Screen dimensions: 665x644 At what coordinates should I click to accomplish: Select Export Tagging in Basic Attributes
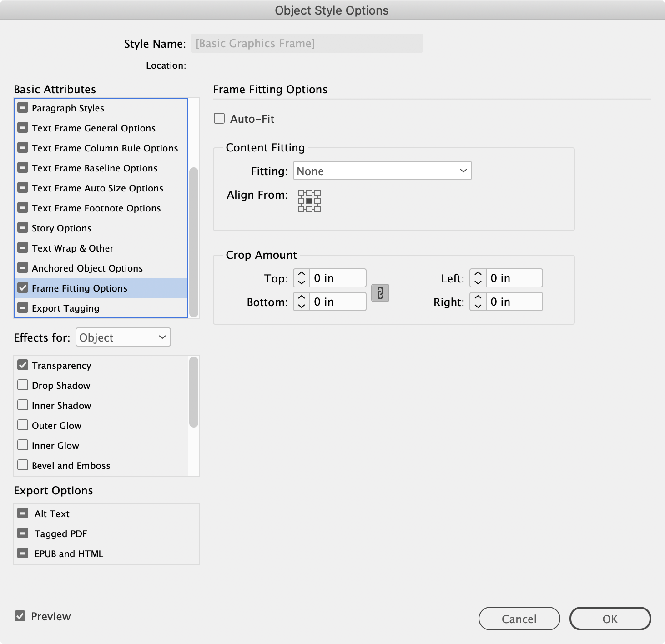tap(101, 308)
